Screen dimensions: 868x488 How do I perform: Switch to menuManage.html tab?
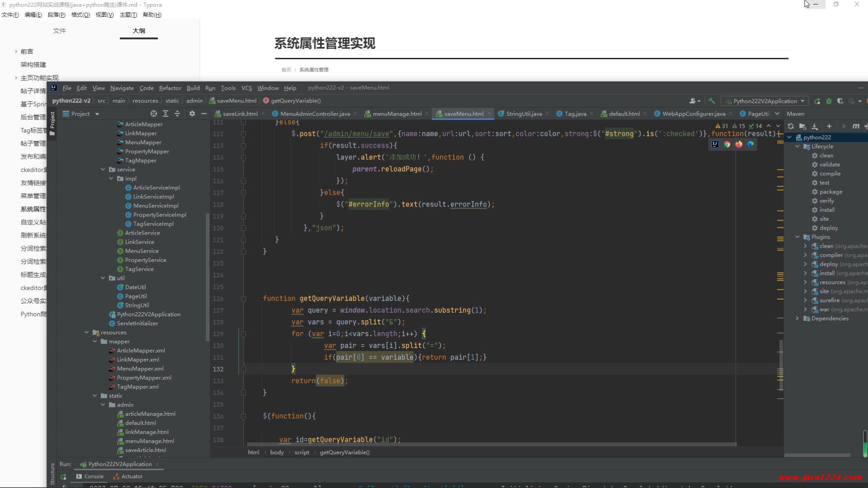397,114
